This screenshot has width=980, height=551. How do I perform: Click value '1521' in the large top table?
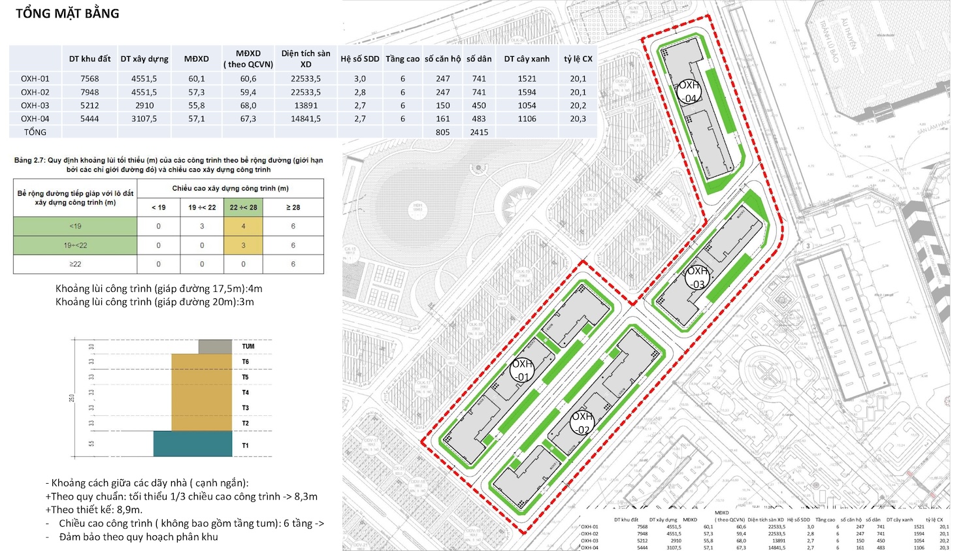527,78
